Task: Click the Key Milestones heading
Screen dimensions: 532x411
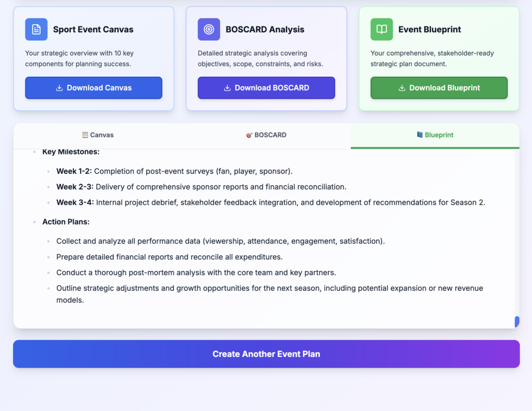Action: [x=71, y=152]
